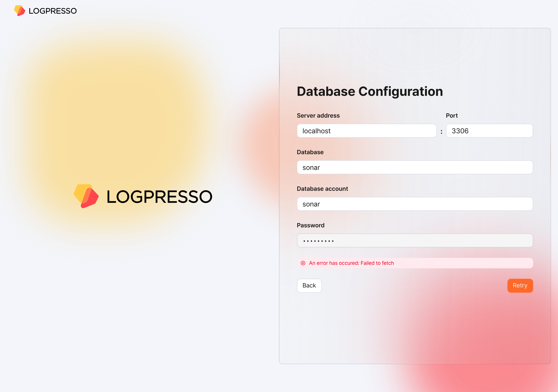Click the 'Database account' label
This screenshot has height=392, width=558.
point(322,189)
